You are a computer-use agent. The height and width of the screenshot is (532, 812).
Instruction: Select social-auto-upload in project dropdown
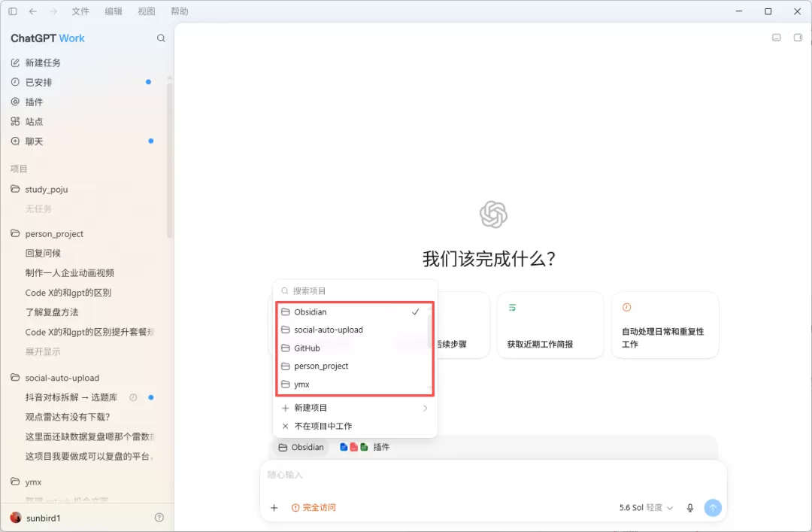[355, 330]
